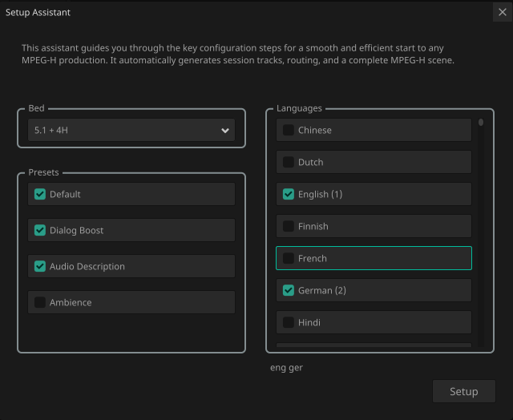Click the assistant description paragraph text

click(238, 54)
